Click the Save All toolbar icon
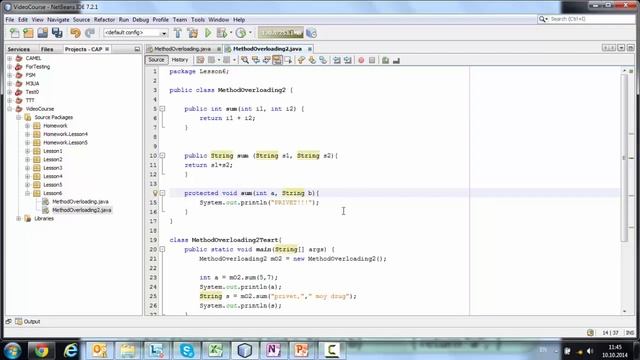Screen dimensions: 640x360 coord(57,33)
